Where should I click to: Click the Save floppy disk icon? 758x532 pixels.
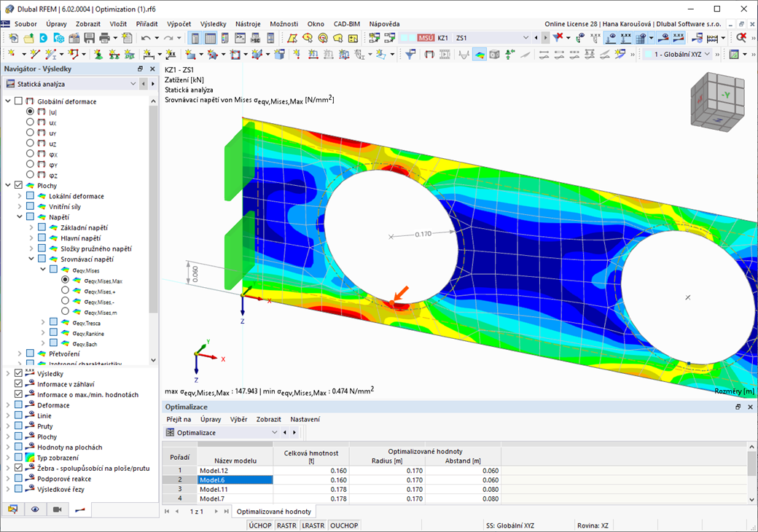tap(90, 38)
